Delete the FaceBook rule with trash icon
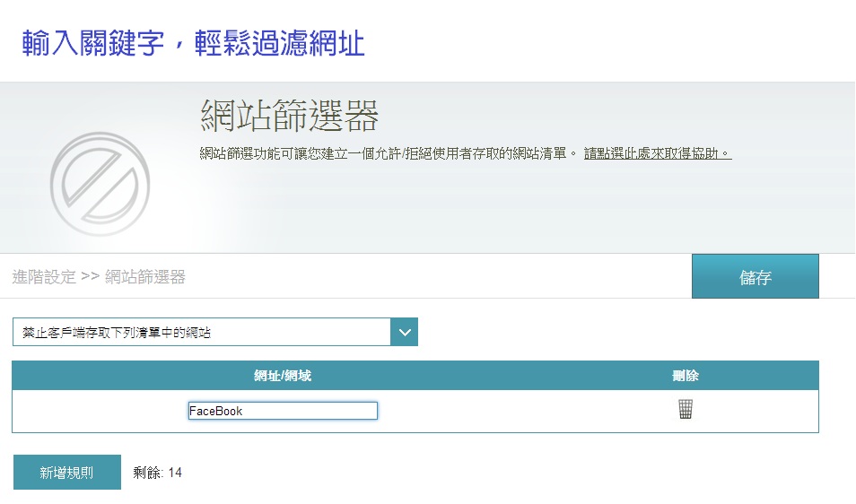 click(x=686, y=410)
